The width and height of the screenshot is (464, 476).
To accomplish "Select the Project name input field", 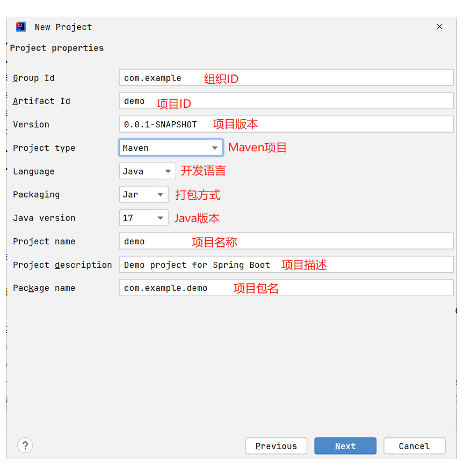I will click(x=286, y=241).
